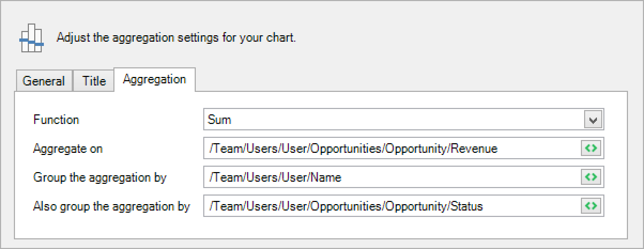
Task: Open the data path picker for Aggregate on
Action: pyautogui.click(x=591, y=149)
